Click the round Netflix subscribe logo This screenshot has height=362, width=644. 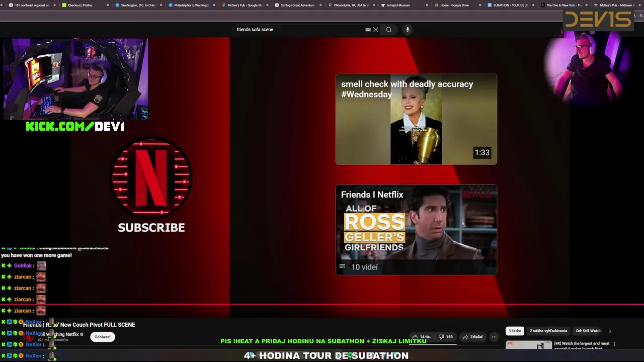pos(151,177)
